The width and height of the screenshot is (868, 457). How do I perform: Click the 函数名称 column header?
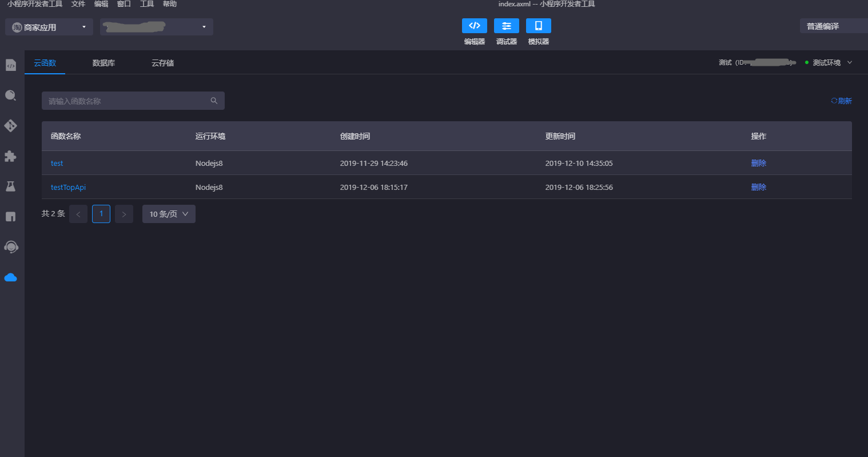66,136
